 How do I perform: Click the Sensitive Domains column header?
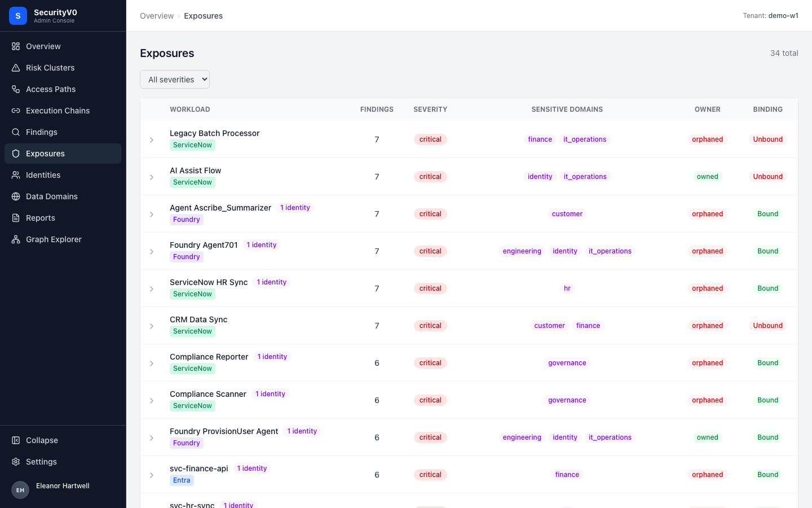[x=567, y=110]
